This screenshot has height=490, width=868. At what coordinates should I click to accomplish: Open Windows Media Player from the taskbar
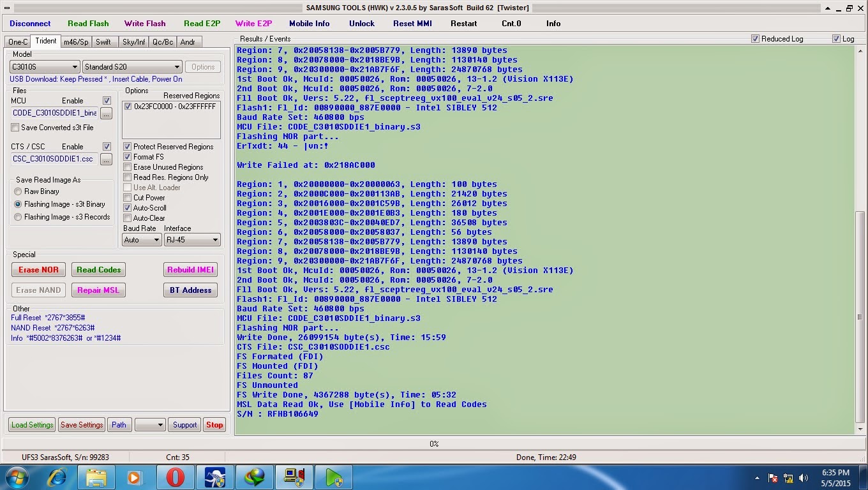135,477
